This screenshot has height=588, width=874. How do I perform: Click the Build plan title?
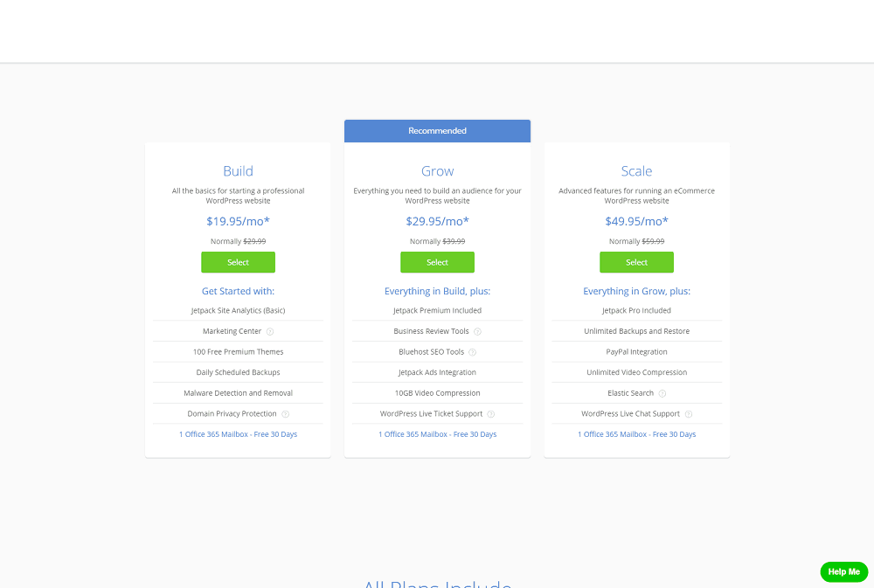(x=238, y=171)
